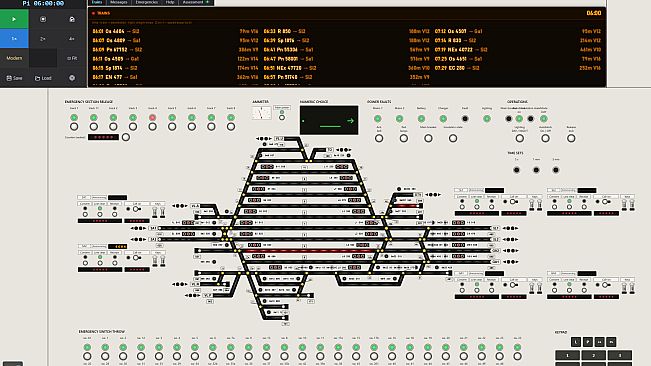Image resolution: width=651 pixels, height=366 pixels.
Task: Push the small button right of the ammeter
Action: (282, 118)
